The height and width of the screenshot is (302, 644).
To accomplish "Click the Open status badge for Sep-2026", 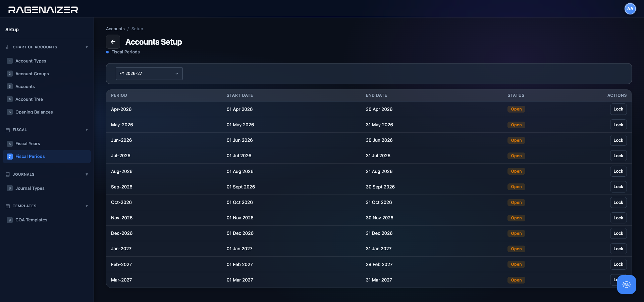I will (x=516, y=187).
